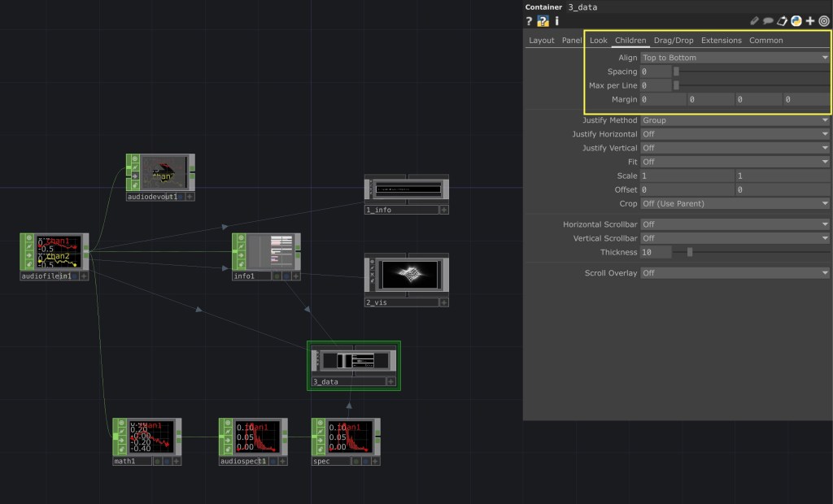Click the Python language icon in header

click(x=796, y=21)
